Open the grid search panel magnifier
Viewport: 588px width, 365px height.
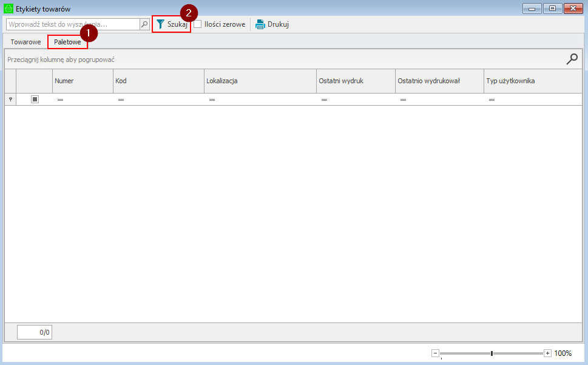pyautogui.click(x=572, y=59)
